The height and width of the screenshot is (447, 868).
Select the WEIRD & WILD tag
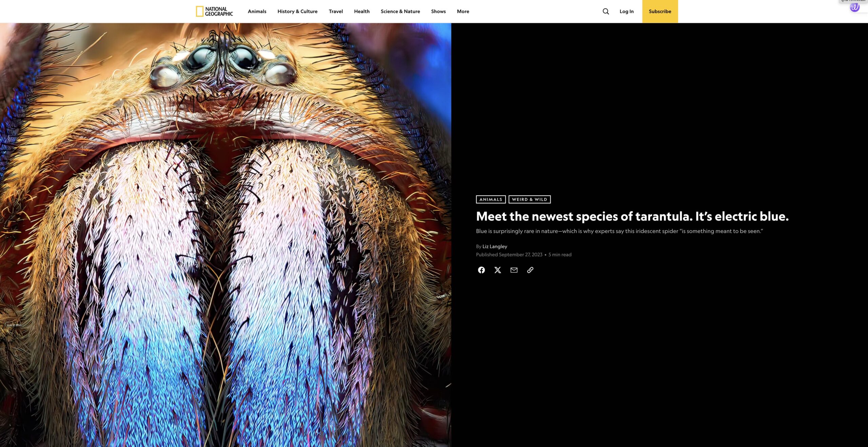[529, 199]
